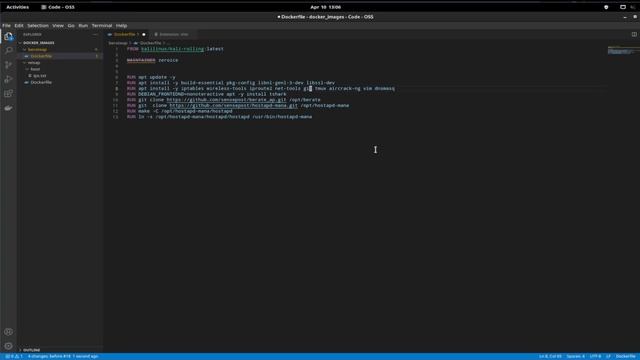Open the Explorer view in activity bar
Screen dimensions: 640x360
[x=8, y=37]
